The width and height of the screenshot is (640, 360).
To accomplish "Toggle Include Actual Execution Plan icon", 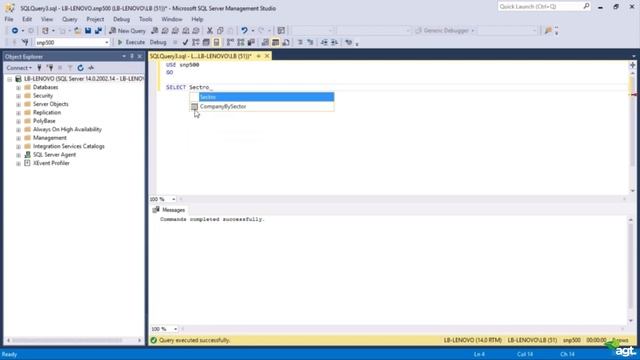I will click(x=231, y=42).
